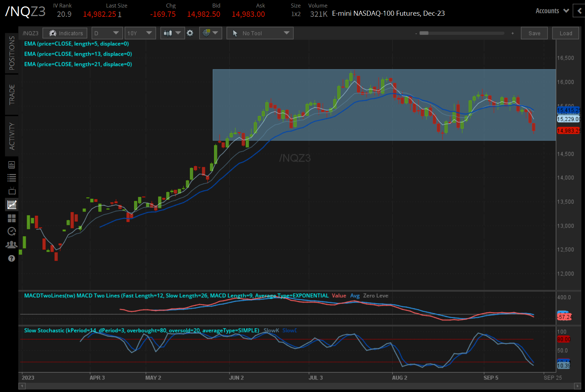This screenshot has width=585, height=392.
Task: Click the Indicators button with beaker icon
Action: (65, 33)
